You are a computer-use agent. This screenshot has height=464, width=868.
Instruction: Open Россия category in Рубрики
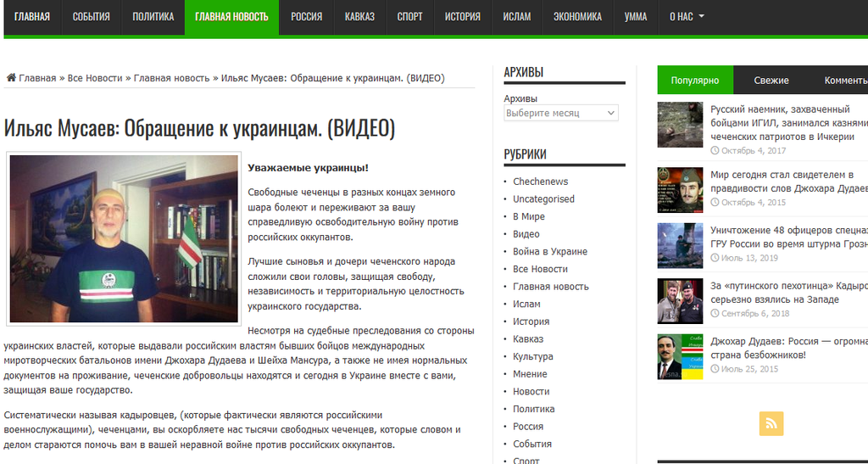528,427
